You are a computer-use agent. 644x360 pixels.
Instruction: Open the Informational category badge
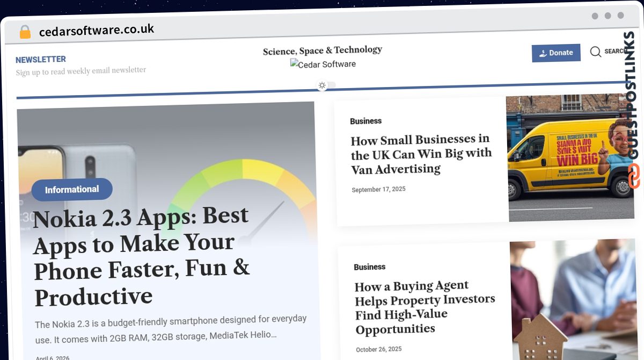point(72,190)
